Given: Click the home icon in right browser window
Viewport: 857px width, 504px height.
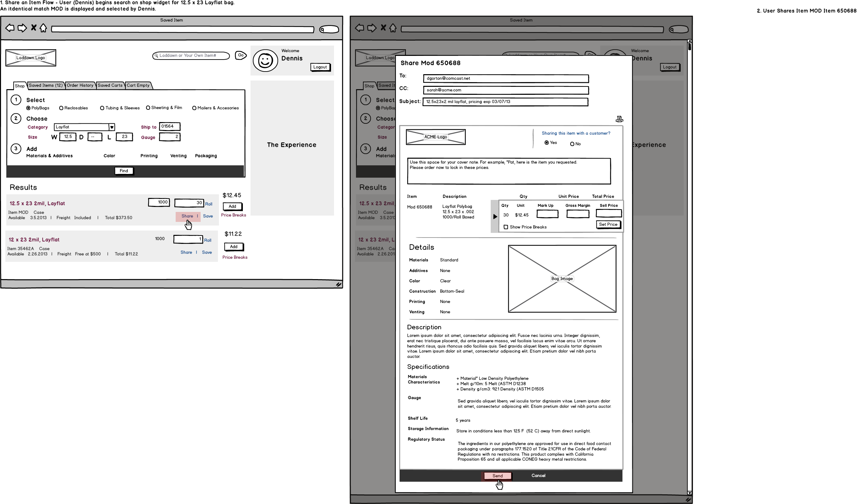Looking at the screenshot, I should tap(393, 28).
